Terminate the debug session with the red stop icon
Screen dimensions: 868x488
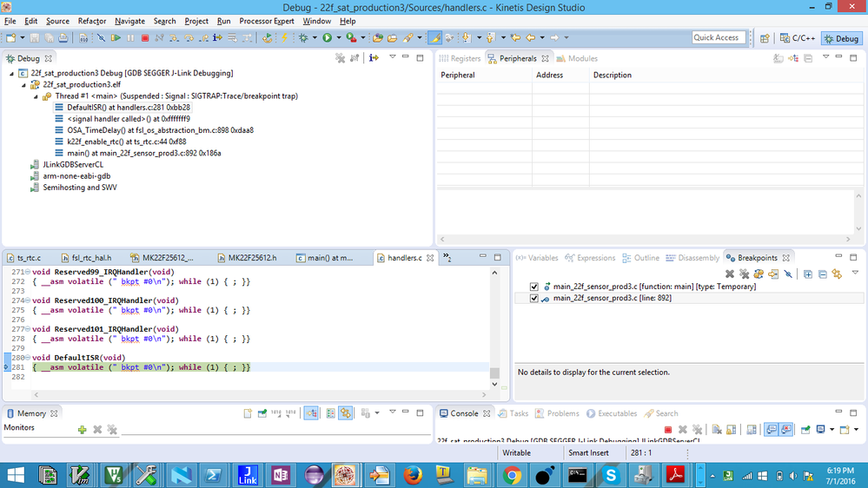point(145,37)
